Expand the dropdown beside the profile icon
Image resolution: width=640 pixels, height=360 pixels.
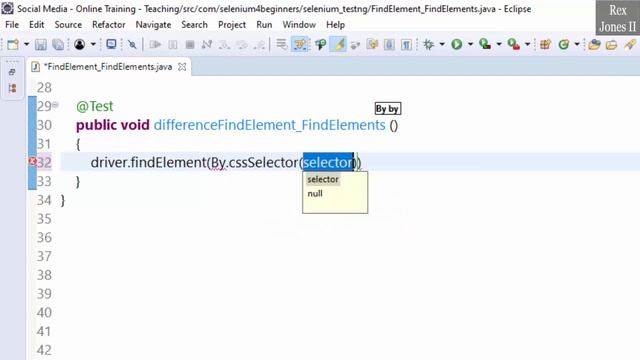coord(93,44)
